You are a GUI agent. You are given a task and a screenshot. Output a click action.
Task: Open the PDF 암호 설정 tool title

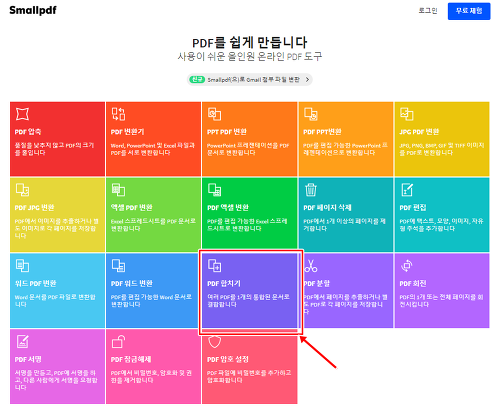228,360
